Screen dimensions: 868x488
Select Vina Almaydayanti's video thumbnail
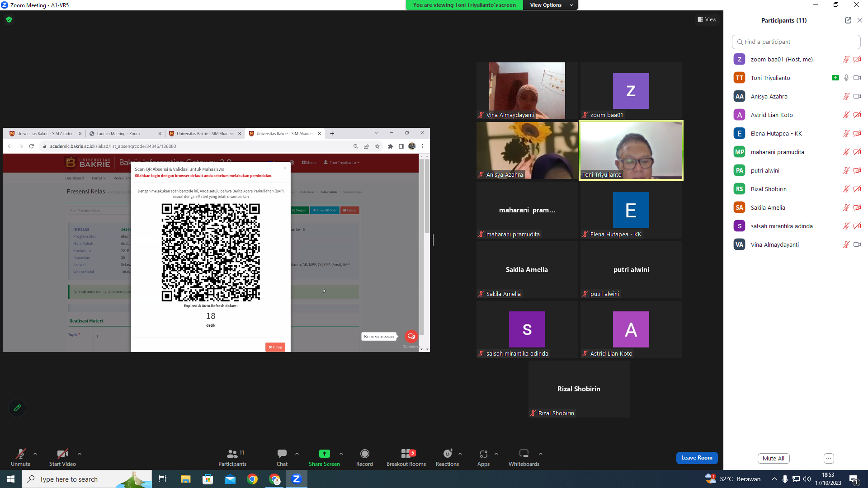pos(527,91)
